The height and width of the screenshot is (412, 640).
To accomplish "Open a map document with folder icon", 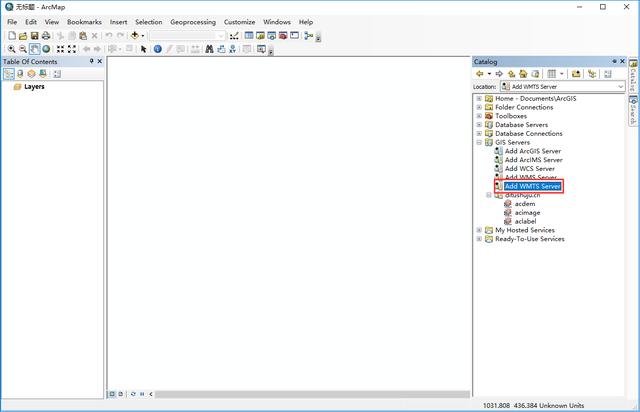I will click(23, 36).
